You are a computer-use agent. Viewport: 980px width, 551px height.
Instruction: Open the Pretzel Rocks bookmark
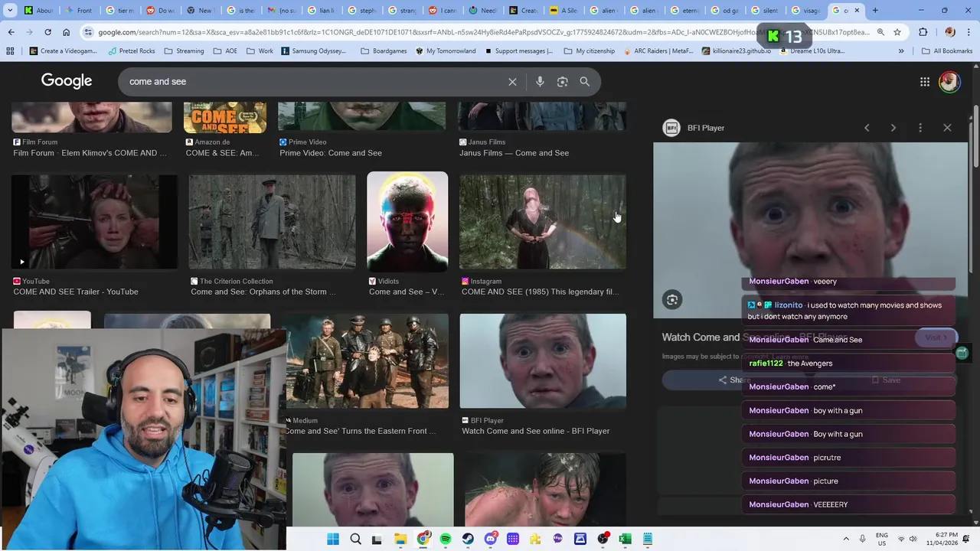point(131,51)
